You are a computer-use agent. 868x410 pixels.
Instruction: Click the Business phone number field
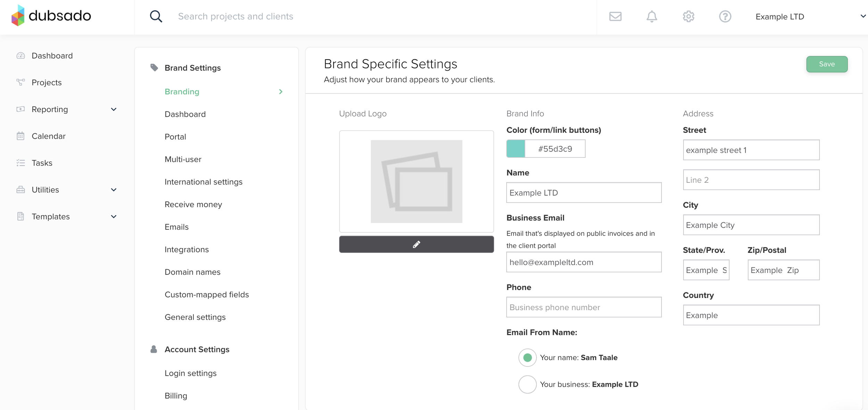pyautogui.click(x=584, y=307)
